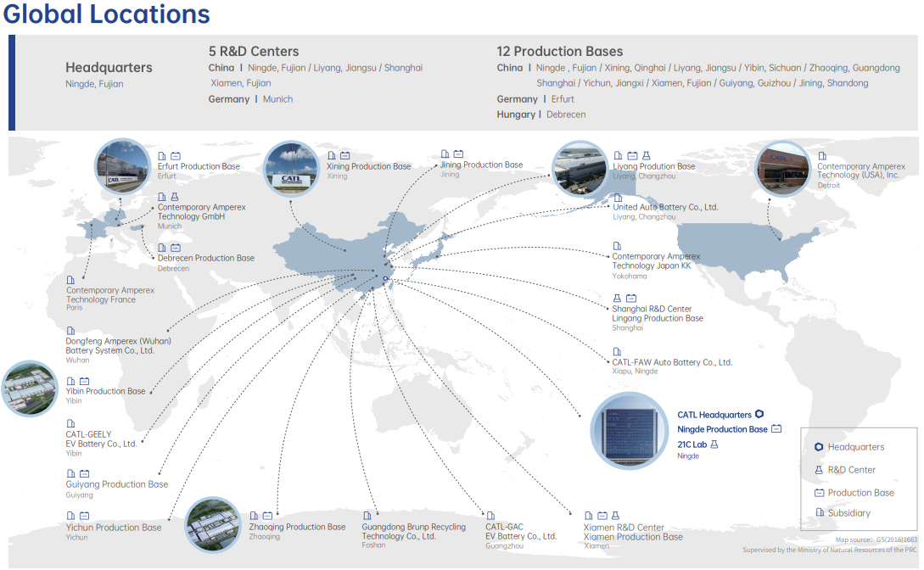924x570 pixels.
Task: Click the hexagon icon beside CATL Headquarters
Action: pyautogui.click(x=759, y=414)
